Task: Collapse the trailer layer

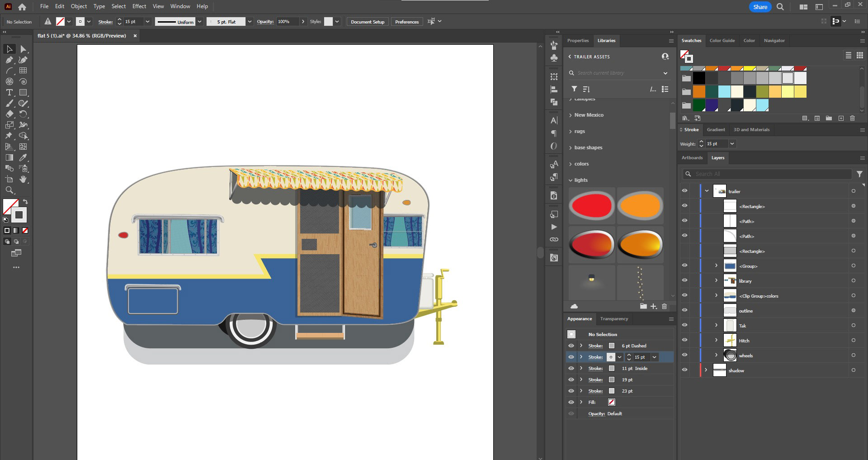Action: (x=707, y=191)
